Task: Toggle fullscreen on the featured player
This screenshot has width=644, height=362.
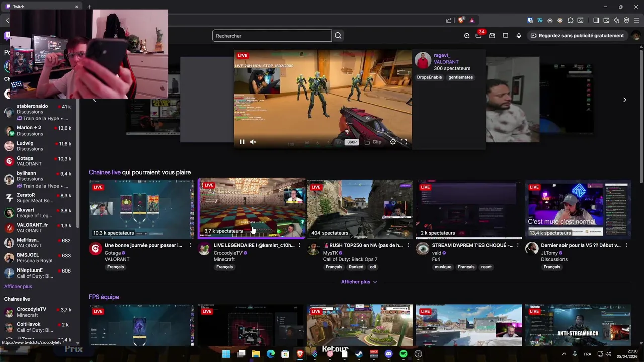Action: 404,142
